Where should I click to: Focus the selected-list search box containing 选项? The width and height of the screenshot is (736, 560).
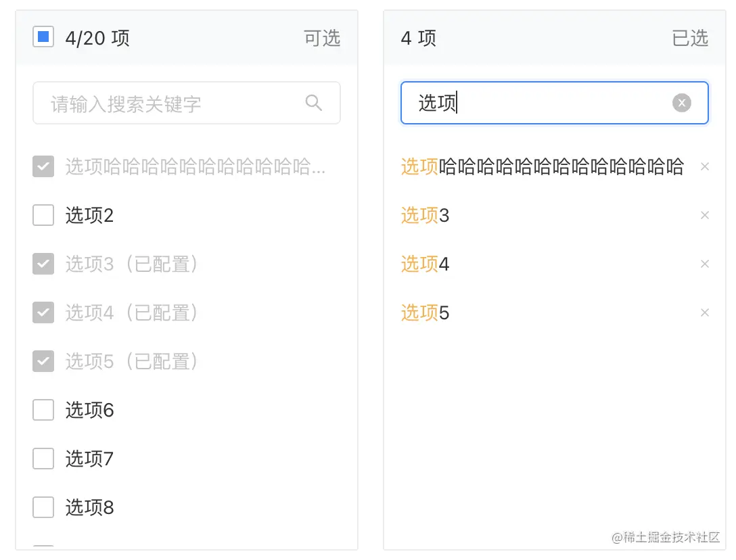[541, 103]
